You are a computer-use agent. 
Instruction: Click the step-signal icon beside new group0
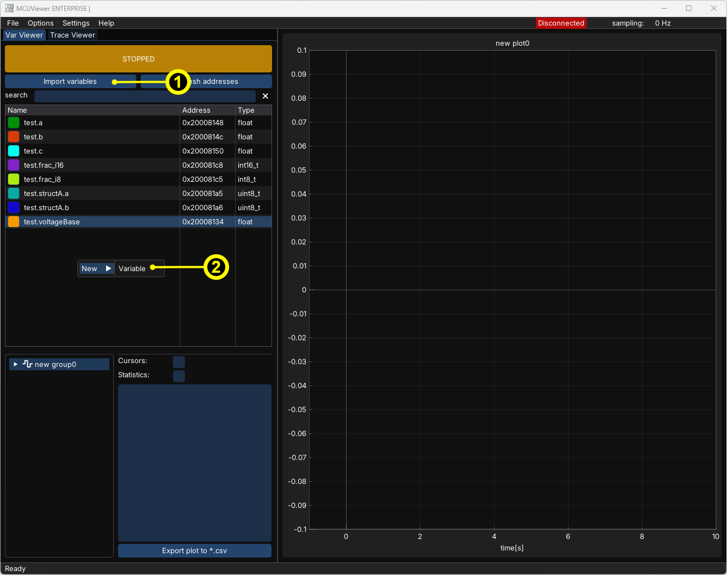click(x=27, y=364)
